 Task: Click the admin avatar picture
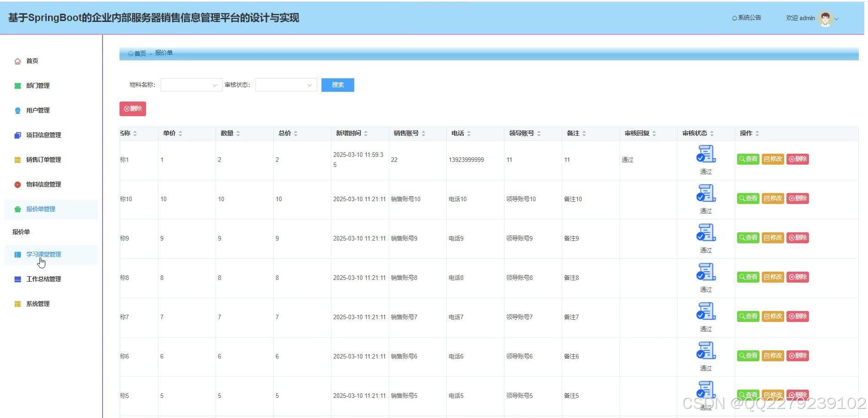tap(825, 19)
